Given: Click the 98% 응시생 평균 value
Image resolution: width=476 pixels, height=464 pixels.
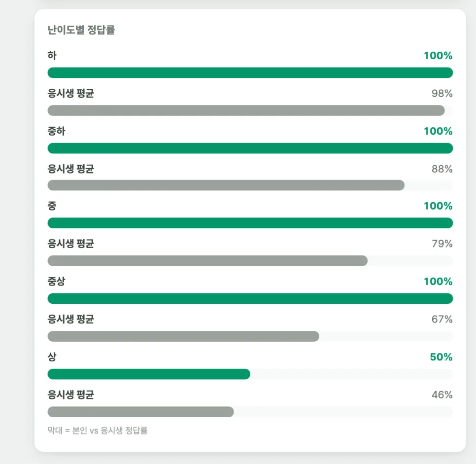Looking at the screenshot, I should tap(442, 93).
